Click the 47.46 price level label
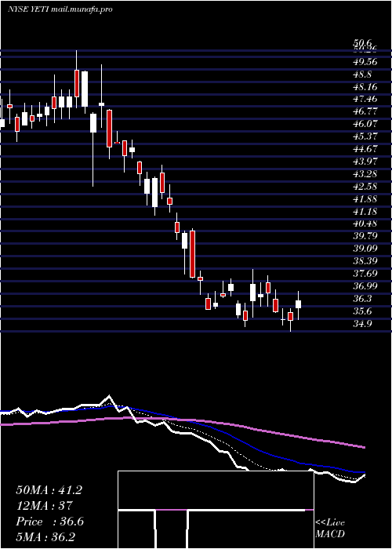Screen dimensions: 392x549 click(365, 99)
